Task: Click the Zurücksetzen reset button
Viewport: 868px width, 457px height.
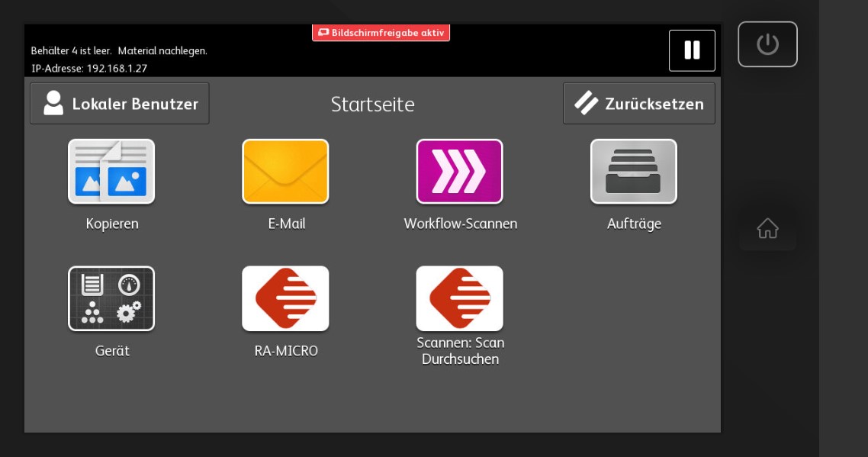Action: [x=639, y=104]
